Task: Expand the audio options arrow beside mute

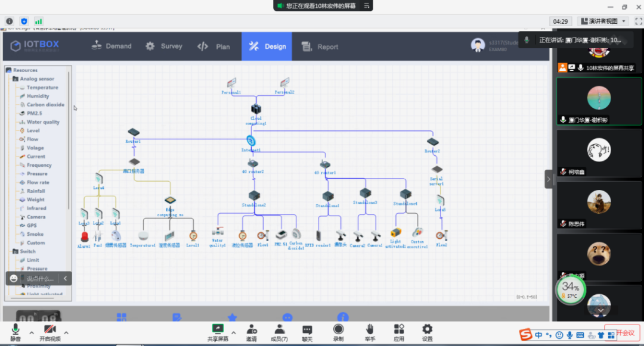Action: 30,332
